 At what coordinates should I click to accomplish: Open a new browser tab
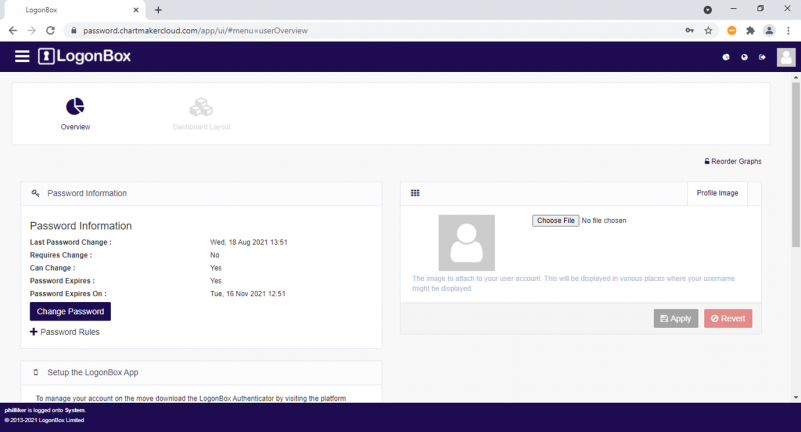(158, 9)
